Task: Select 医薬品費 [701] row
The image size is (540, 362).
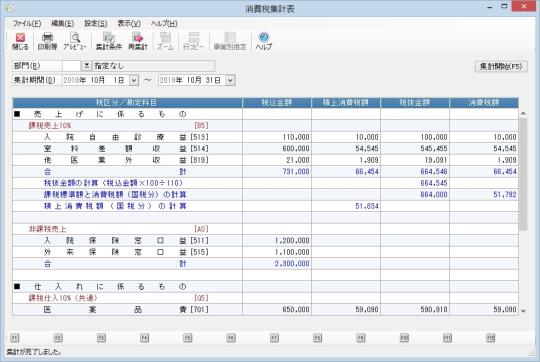Action: [x=265, y=310]
